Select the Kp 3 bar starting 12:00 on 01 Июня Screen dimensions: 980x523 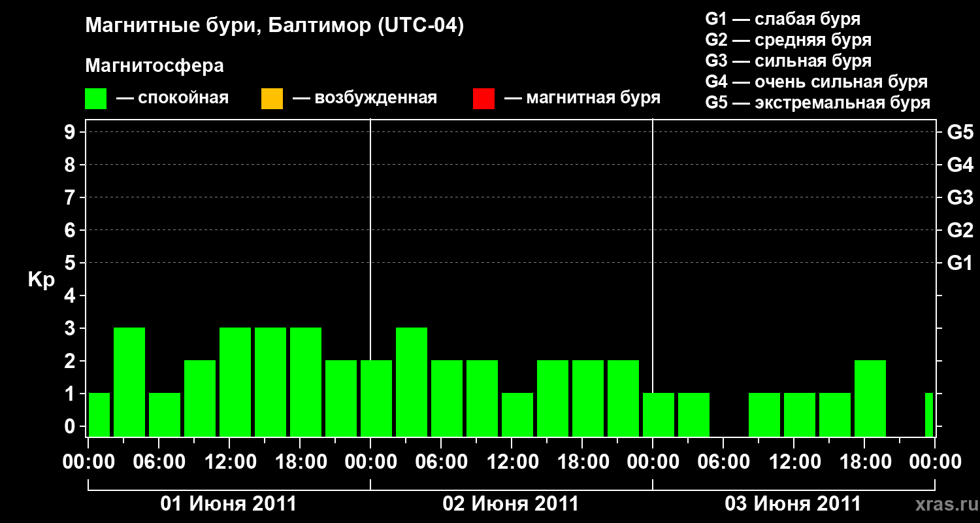pos(235,382)
